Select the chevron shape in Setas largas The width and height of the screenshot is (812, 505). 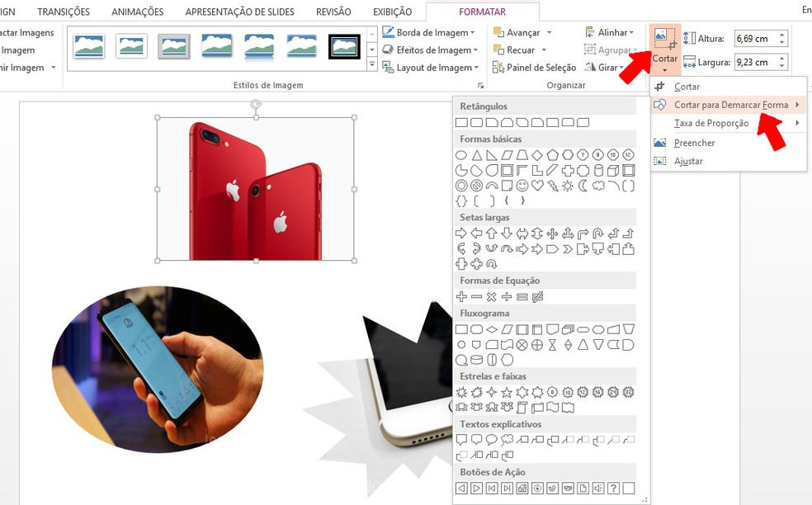click(x=568, y=249)
